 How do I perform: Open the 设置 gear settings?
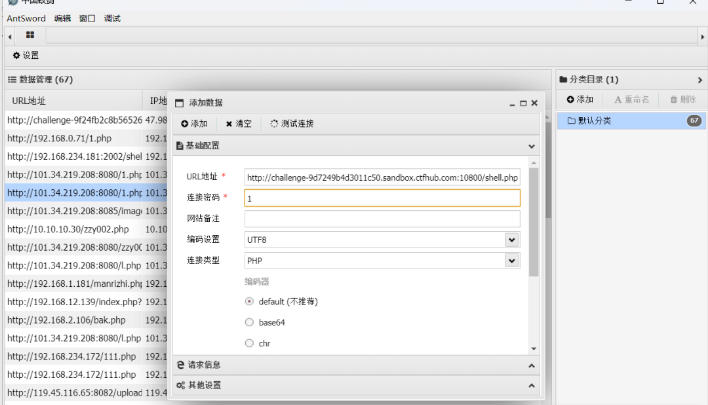[26, 56]
